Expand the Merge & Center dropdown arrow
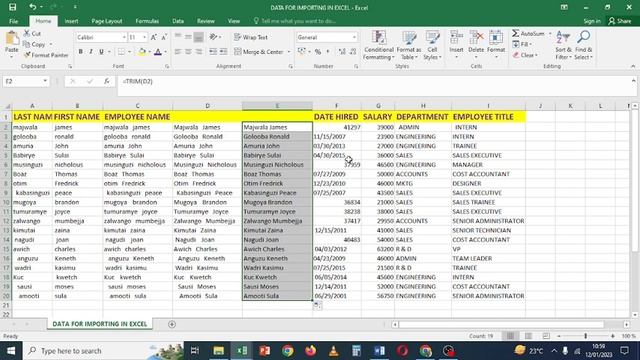 click(289, 52)
